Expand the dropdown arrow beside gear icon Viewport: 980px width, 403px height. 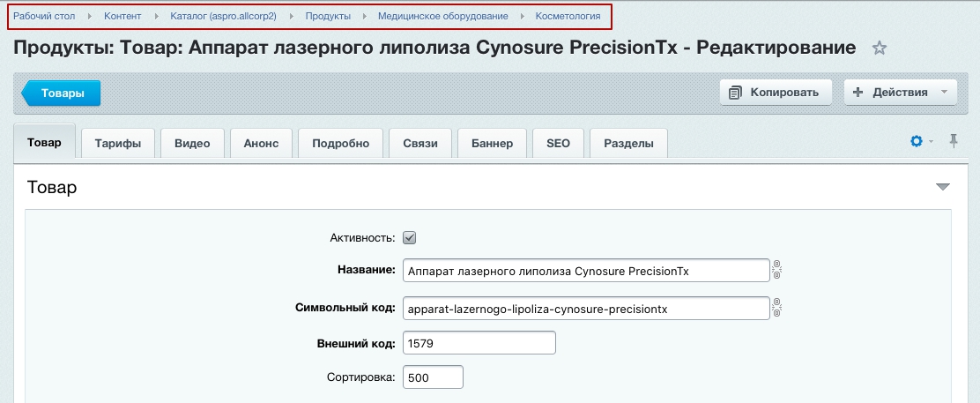[x=931, y=142]
